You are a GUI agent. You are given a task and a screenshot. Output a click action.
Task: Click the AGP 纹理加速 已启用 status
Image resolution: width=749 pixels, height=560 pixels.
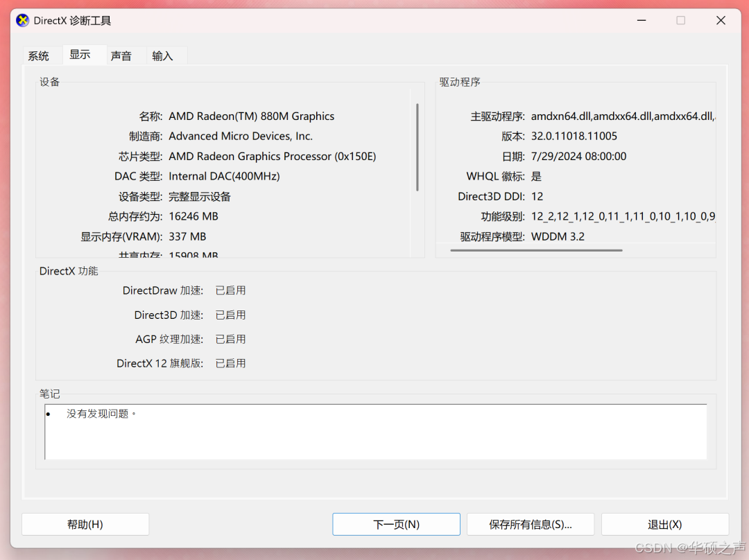click(x=230, y=340)
